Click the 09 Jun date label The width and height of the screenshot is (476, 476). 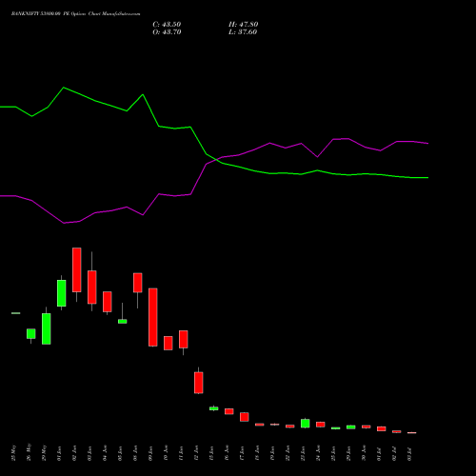pos(150,453)
